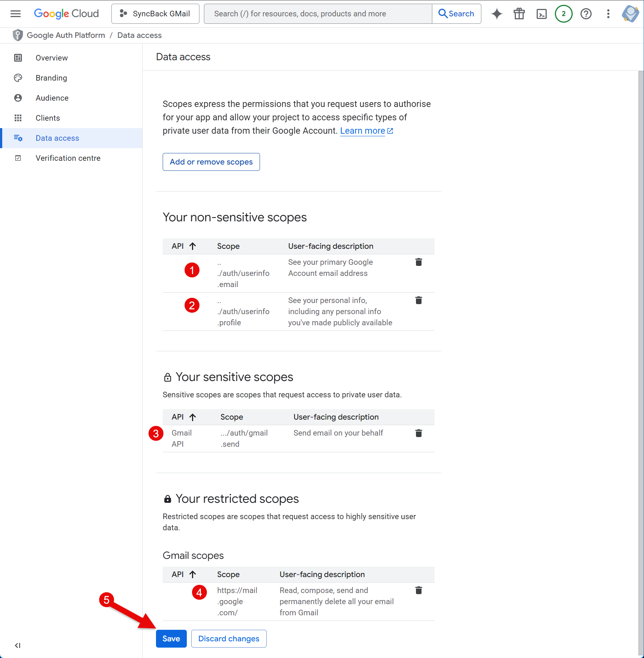Go to the Branding page
644x658 pixels.
click(x=51, y=78)
